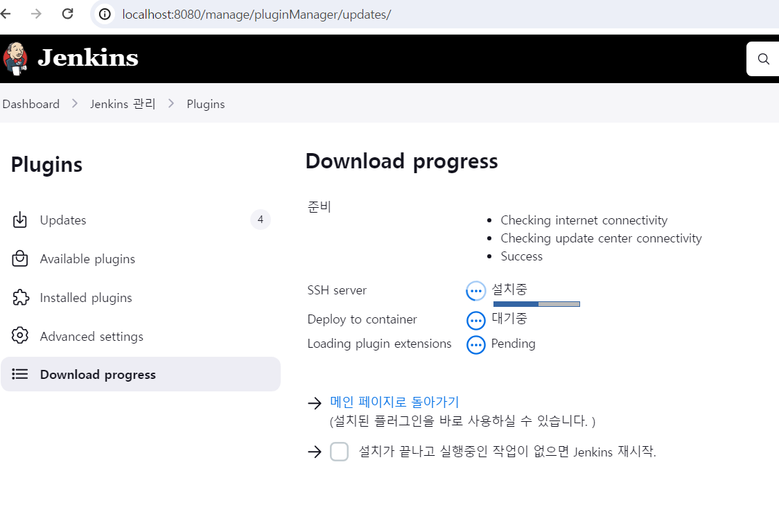This screenshot has width=779, height=532.
Task: Go to Dashboard in the breadcrumb
Action: (x=30, y=104)
